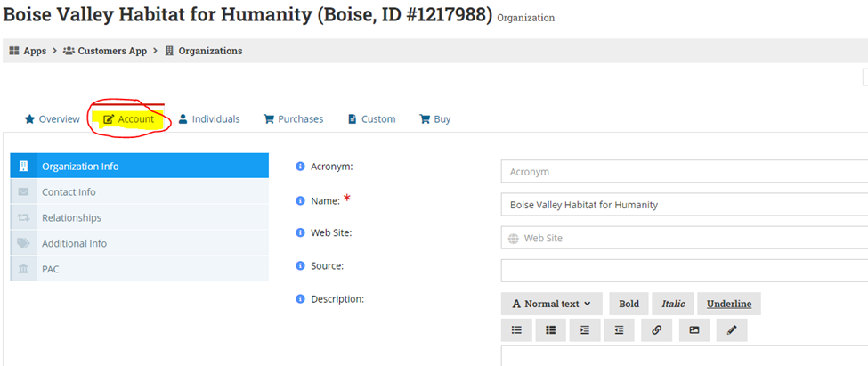The height and width of the screenshot is (366, 868).
Task: Switch to the Overview tab
Action: (x=52, y=119)
